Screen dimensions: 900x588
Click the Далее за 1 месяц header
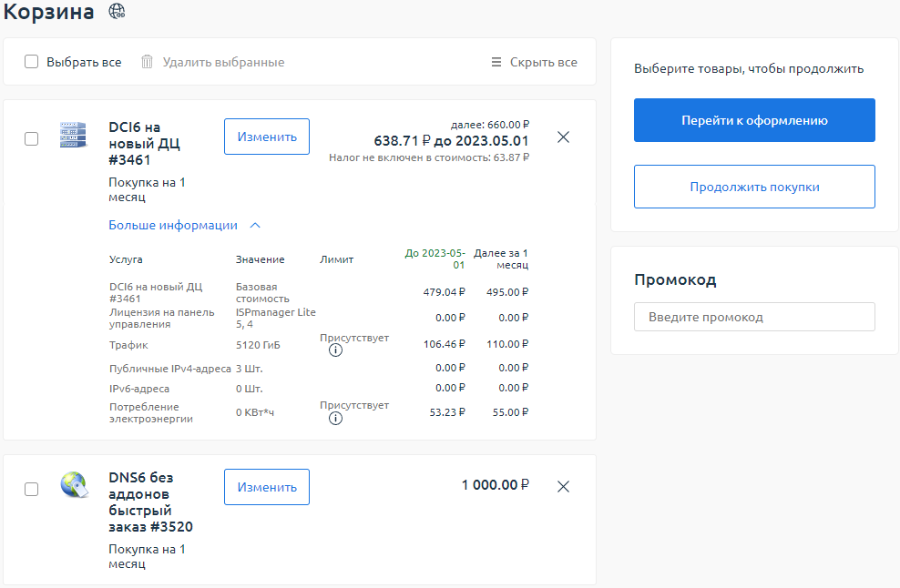[500, 259]
